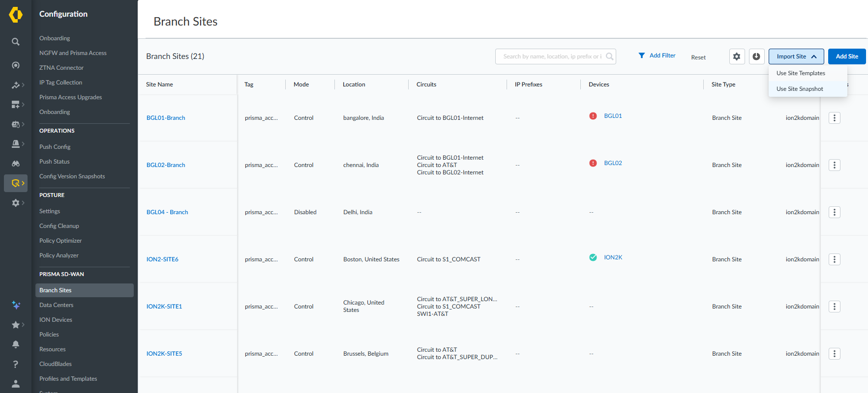Open three-dot menu for BGL01-Branch row
This screenshot has width=868, height=393.
tap(834, 118)
